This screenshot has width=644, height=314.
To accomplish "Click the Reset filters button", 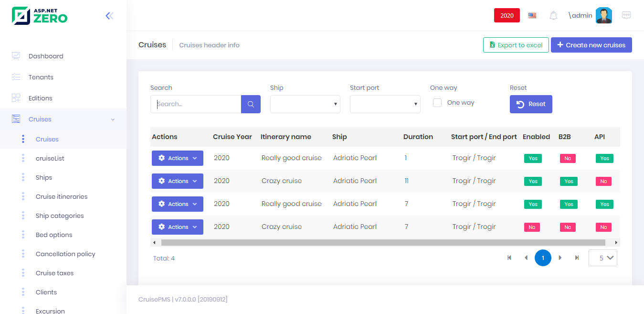I will pos(531,104).
